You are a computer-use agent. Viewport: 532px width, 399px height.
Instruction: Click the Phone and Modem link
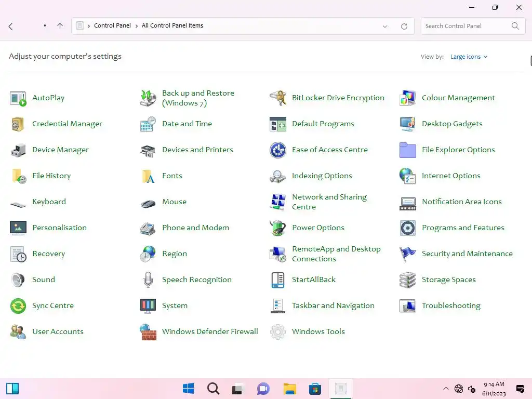coord(195,228)
